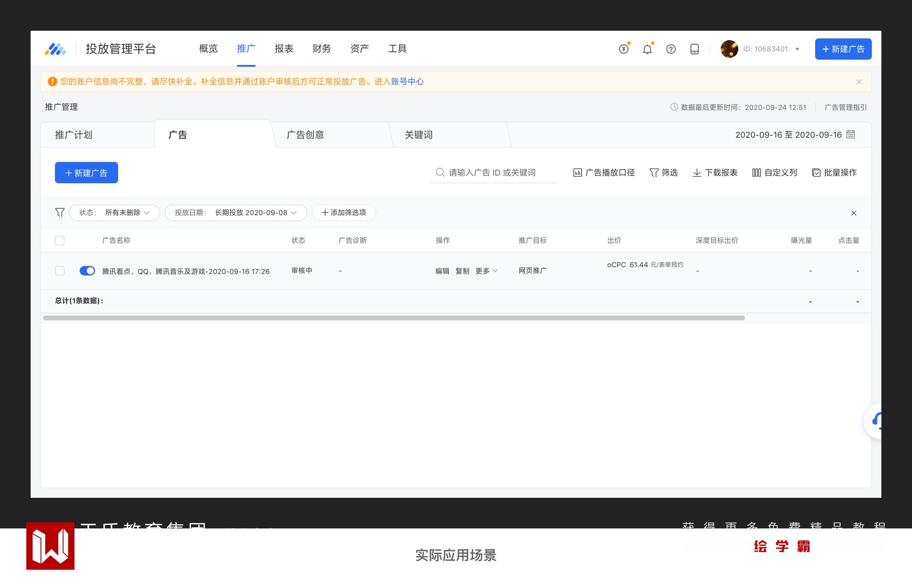Toggle off the ad's blue switch

87,271
